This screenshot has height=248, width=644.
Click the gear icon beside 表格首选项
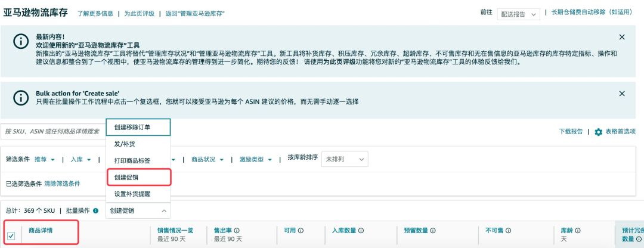click(x=599, y=132)
